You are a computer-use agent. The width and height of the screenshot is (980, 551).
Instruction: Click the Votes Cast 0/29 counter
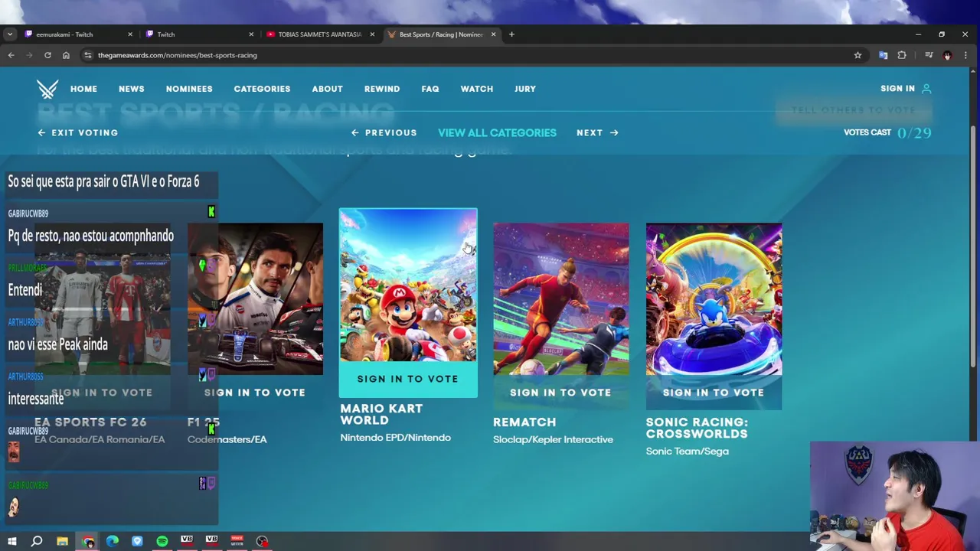887,132
